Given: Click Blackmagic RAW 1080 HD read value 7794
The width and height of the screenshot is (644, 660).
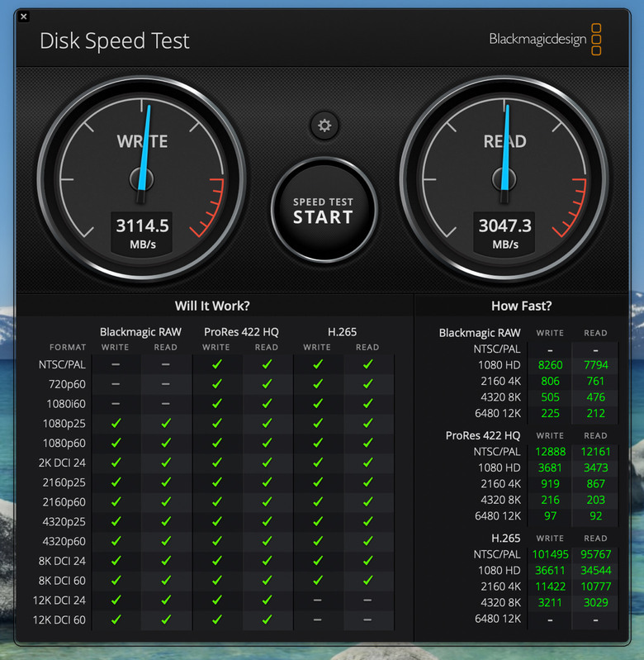Looking at the screenshot, I should [x=595, y=365].
